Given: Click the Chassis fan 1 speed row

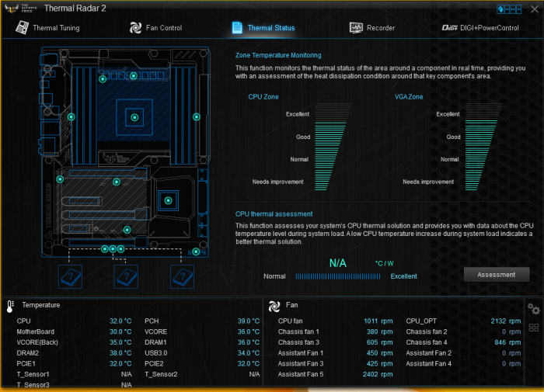Looking at the screenshot, I should point(335,331).
